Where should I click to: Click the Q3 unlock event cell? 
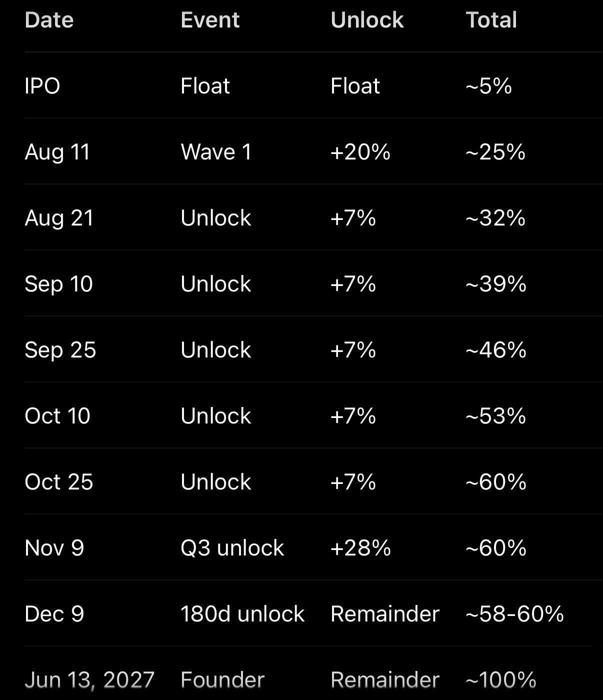click(232, 548)
